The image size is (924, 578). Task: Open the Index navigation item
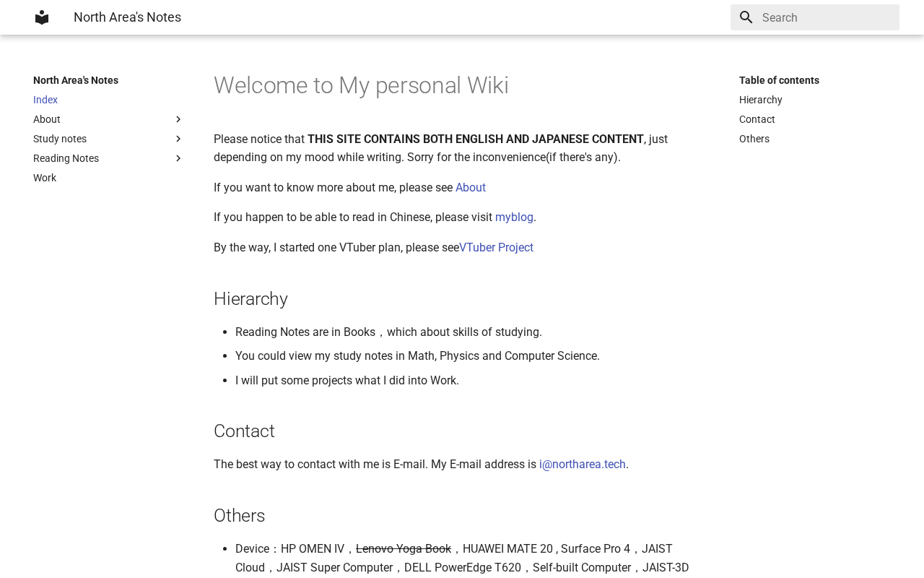click(45, 100)
